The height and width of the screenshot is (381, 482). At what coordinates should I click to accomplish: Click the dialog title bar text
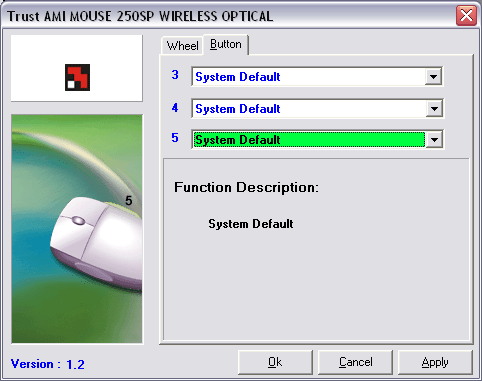[140, 16]
